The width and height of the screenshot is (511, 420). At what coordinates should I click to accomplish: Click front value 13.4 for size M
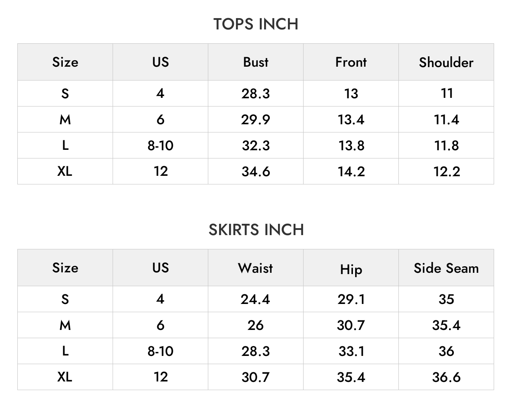(351, 120)
